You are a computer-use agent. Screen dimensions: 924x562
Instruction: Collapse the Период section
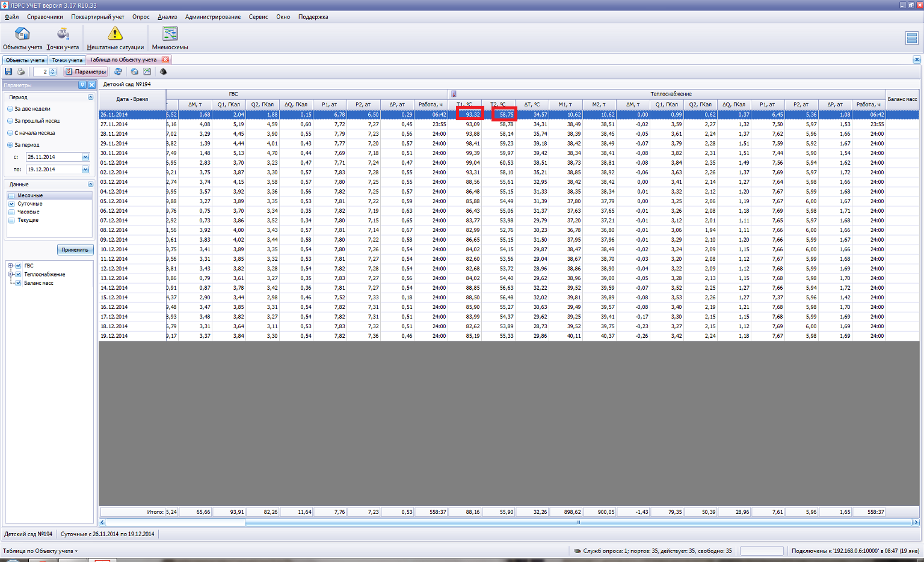tap(90, 97)
